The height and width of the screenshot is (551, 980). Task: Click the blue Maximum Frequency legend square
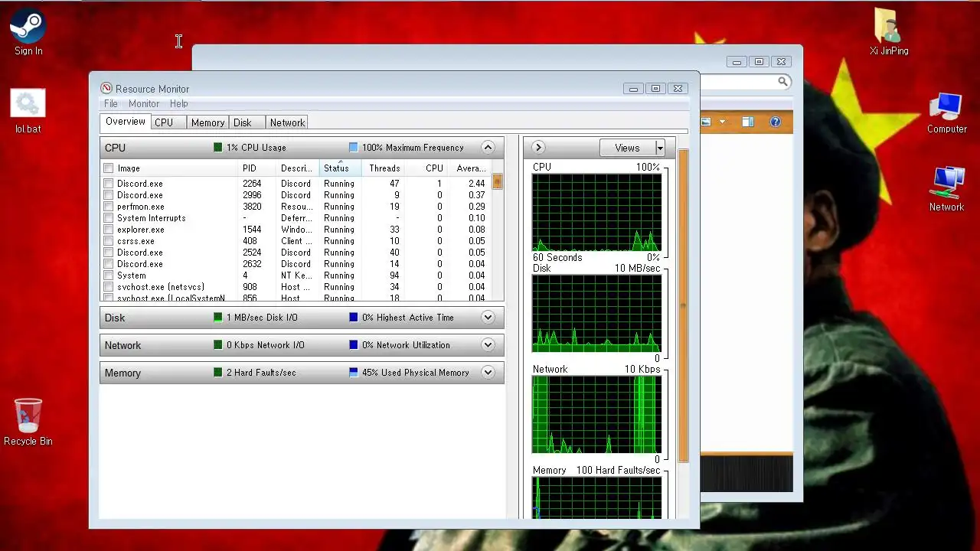pos(353,148)
